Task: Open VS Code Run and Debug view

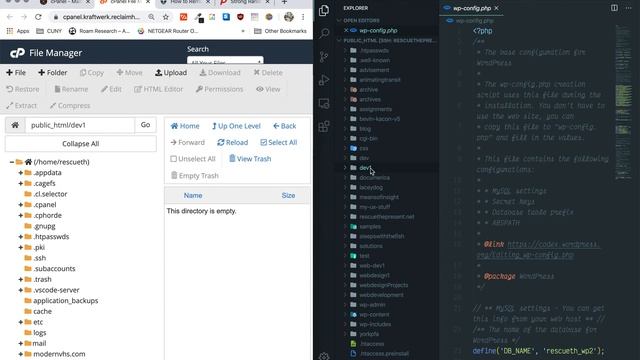Action: click(x=324, y=80)
